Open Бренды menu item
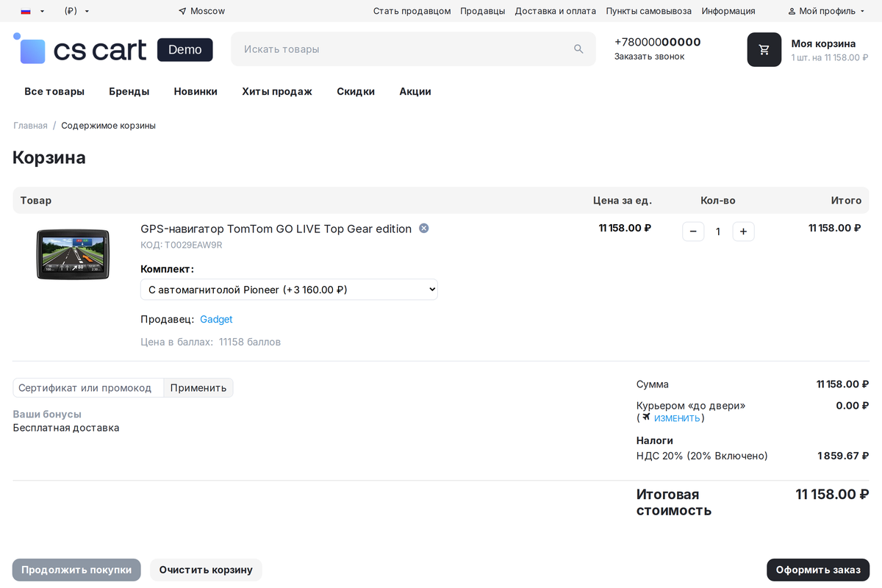The image size is (882, 588). tap(129, 91)
